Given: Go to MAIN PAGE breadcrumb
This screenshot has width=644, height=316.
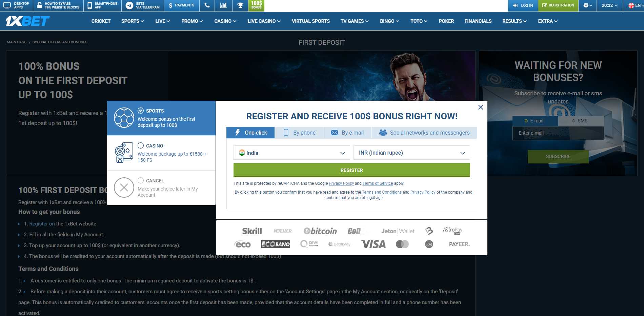Looking at the screenshot, I should [16, 42].
